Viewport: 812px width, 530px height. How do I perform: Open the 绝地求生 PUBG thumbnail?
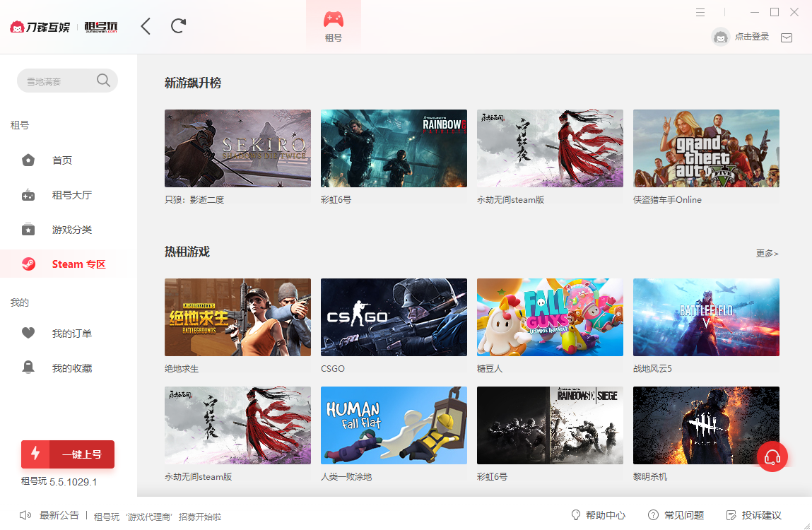237,317
